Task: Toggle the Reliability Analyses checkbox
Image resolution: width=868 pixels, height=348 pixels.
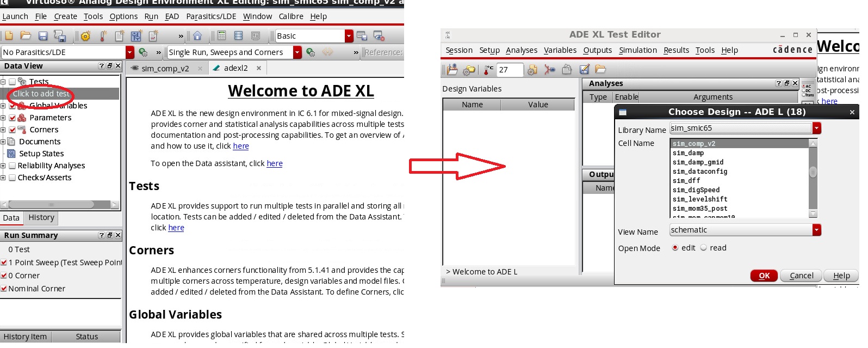Action: [12, 166]
